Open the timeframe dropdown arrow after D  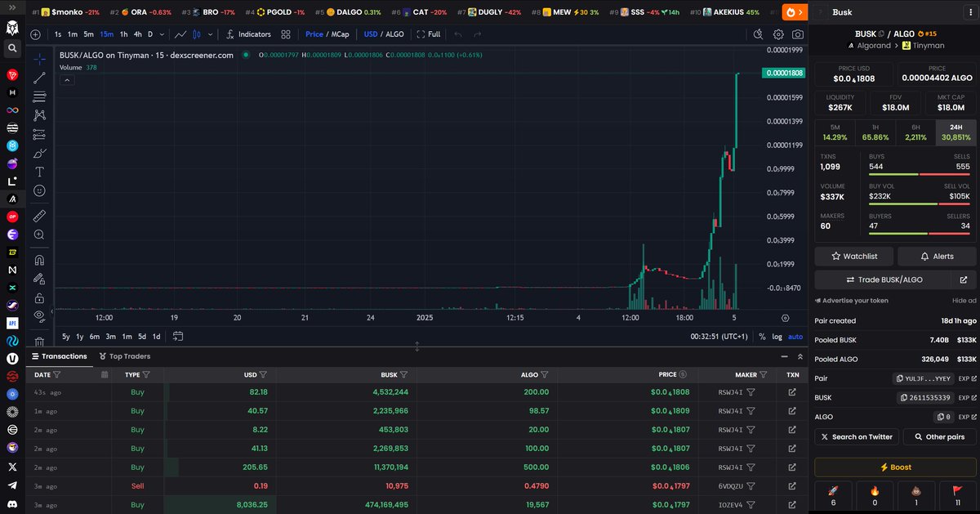[163, 34]
